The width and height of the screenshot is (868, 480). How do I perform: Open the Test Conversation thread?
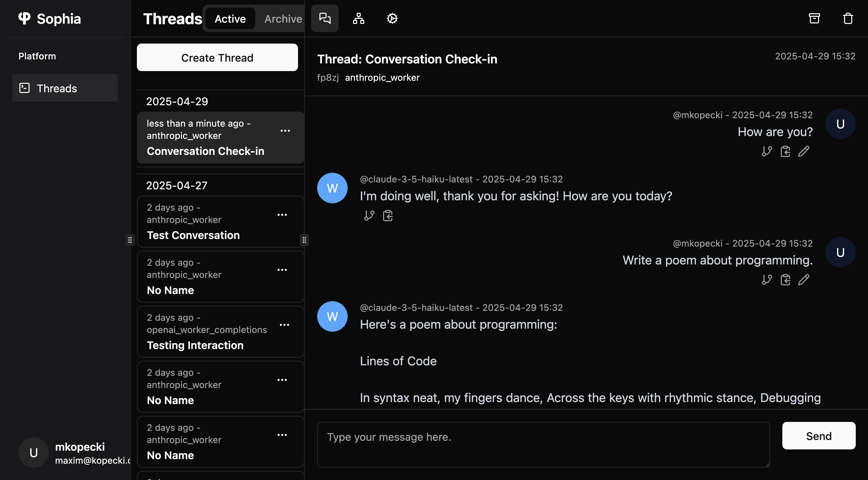point(220,222)
